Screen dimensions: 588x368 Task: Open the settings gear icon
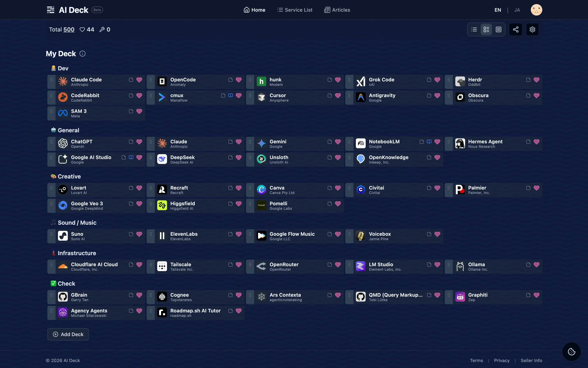[532, 29]
